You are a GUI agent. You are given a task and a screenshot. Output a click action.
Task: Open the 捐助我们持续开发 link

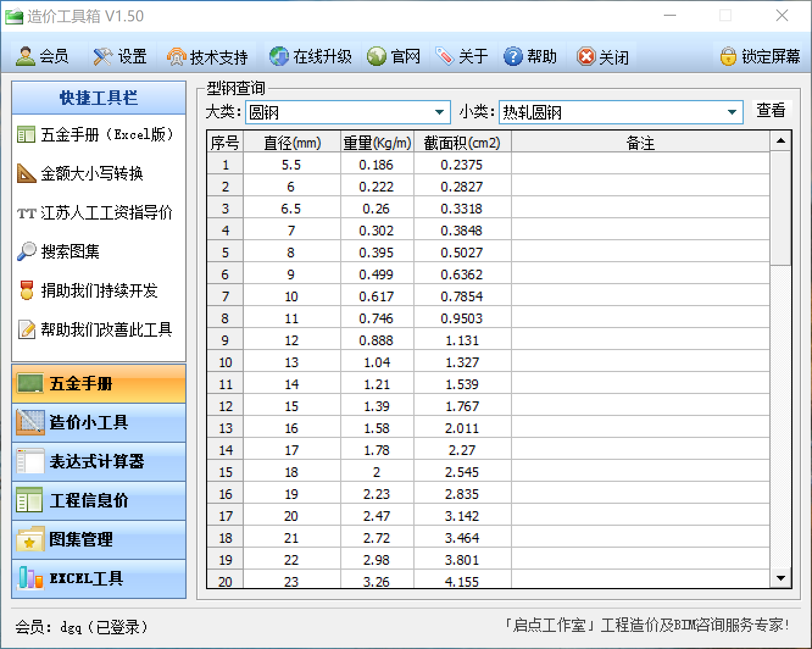pos(99,290)
